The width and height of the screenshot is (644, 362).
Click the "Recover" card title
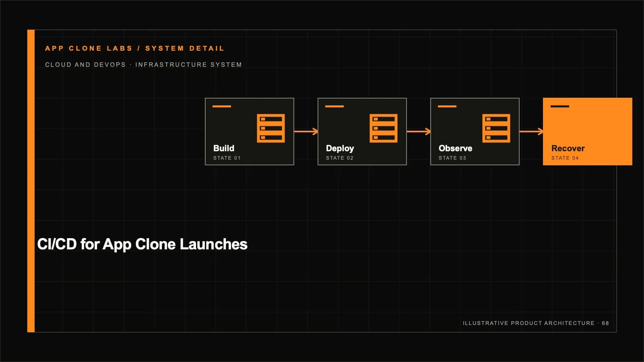point(568,148)
